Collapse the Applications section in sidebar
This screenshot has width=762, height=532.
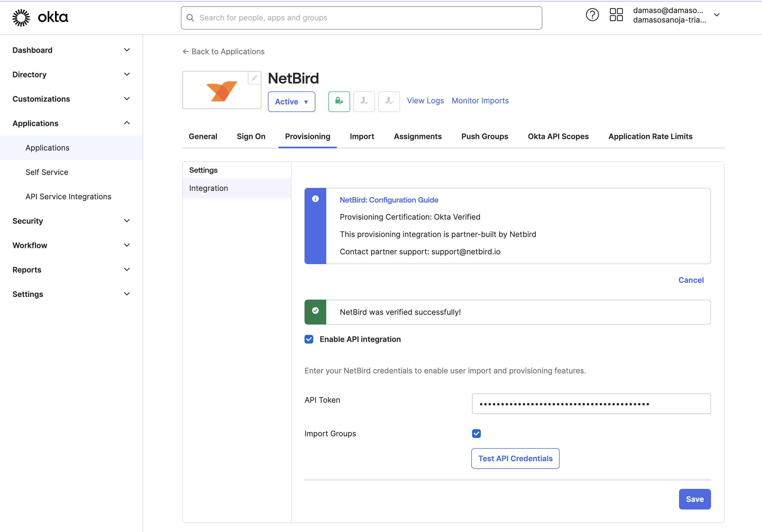pyautogui.click(x=126, y=123)
